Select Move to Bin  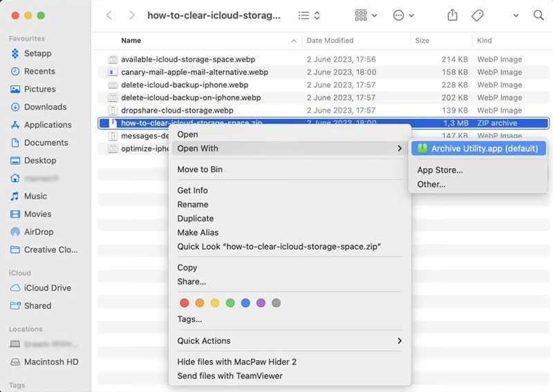200,169
